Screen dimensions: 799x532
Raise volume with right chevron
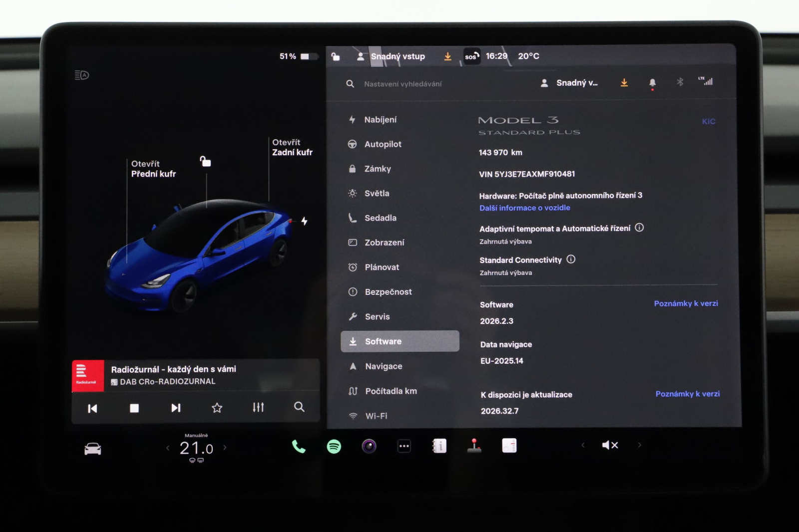(639, 445)
